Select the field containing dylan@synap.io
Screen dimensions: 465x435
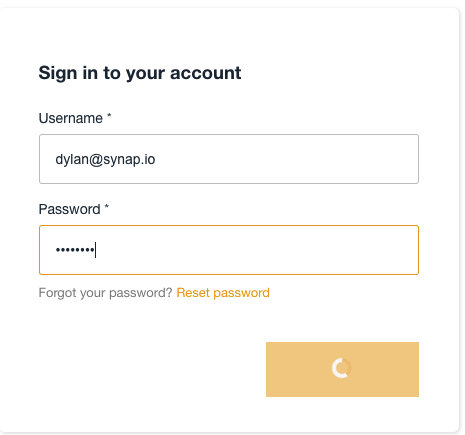click(x=229, y=159)
